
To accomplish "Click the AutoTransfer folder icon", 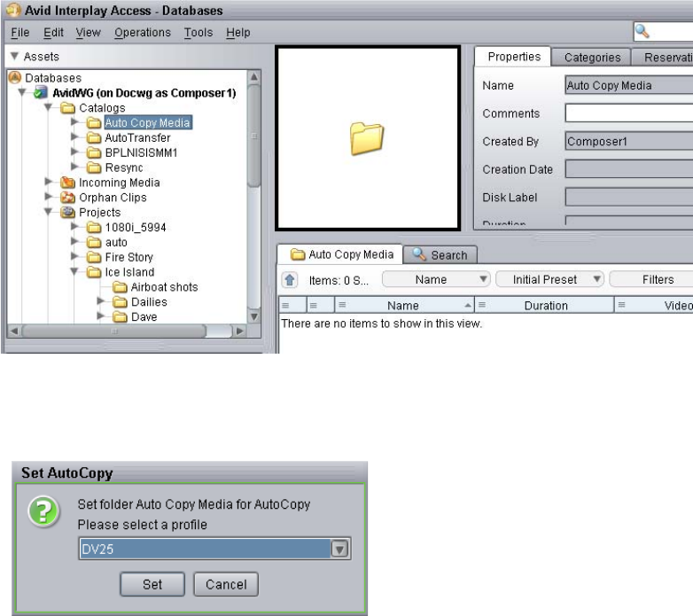I will pyautogui.click(x=94, y=138).
